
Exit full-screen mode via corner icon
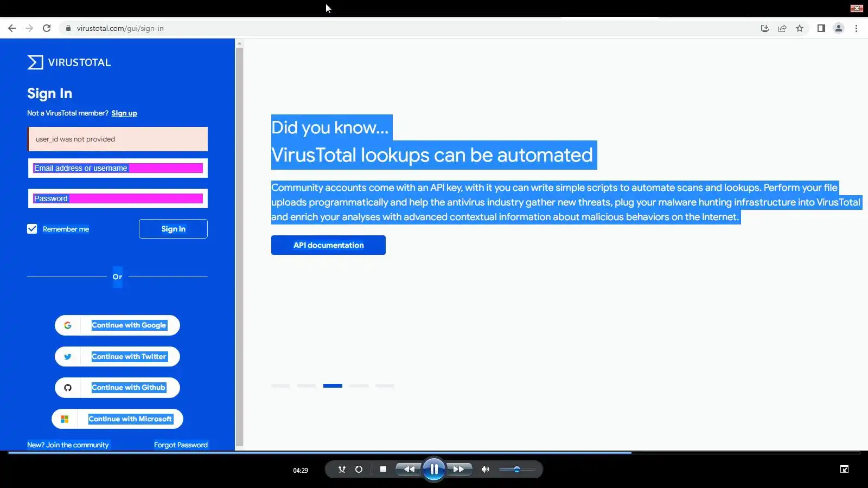point(845,470)
